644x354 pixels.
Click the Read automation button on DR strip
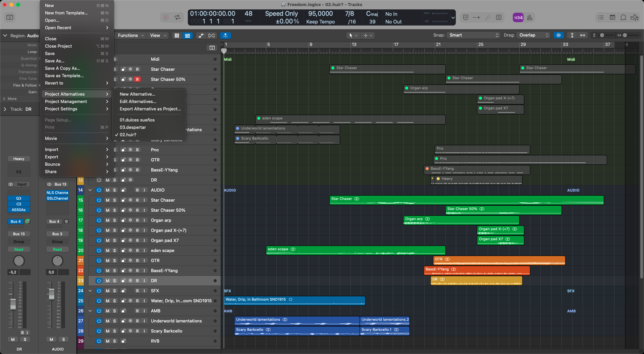[x=19, y=250]
